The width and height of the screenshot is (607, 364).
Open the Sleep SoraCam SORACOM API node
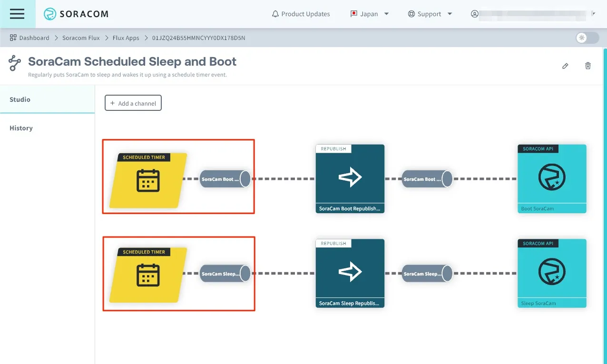click(552, 274)
